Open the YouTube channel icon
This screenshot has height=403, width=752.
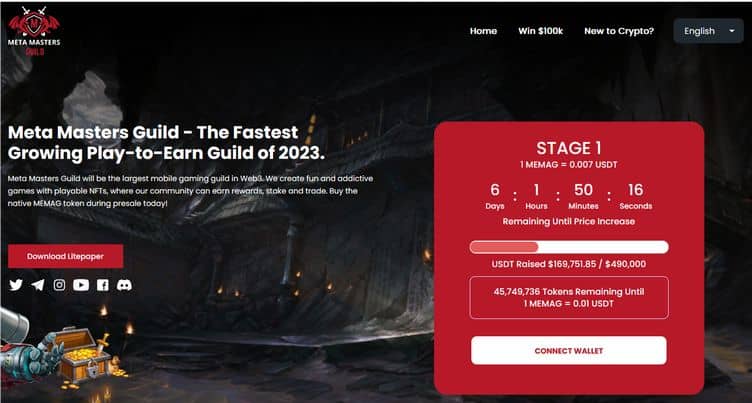(x=81, y=285)
